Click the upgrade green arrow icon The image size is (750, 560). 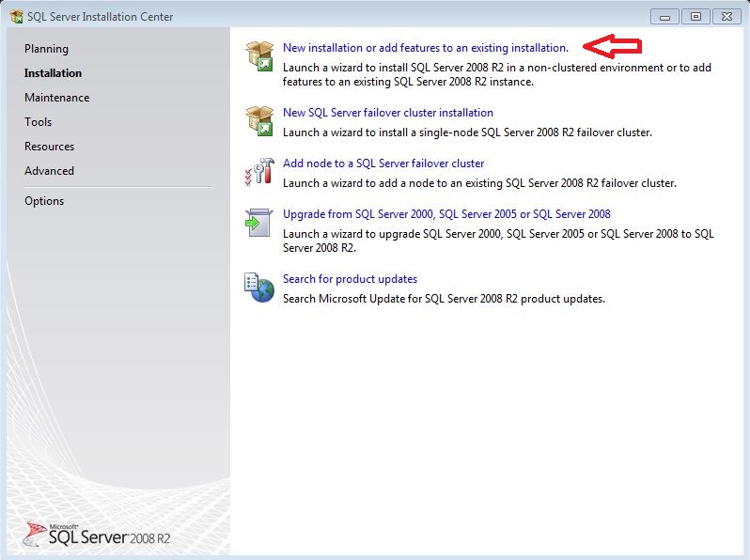(x=258, y=223)
